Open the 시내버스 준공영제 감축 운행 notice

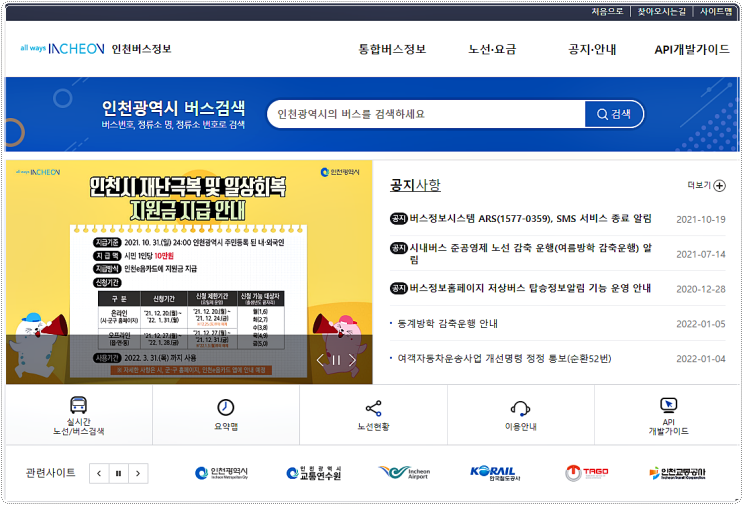coord(530,253)
